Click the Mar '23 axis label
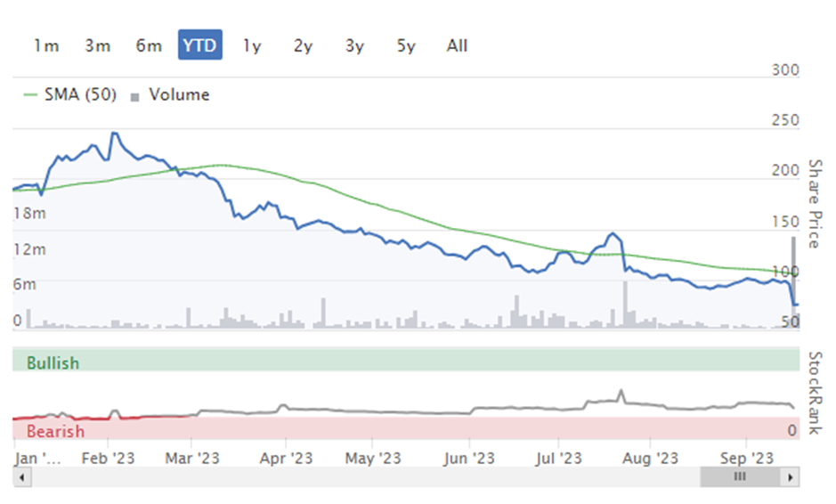 click(192, 458)
